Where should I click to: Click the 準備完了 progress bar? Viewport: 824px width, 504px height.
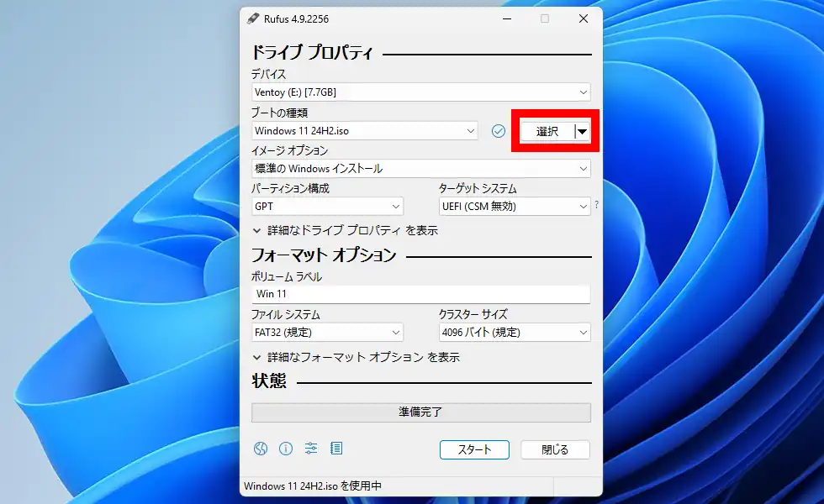[421, 412]
